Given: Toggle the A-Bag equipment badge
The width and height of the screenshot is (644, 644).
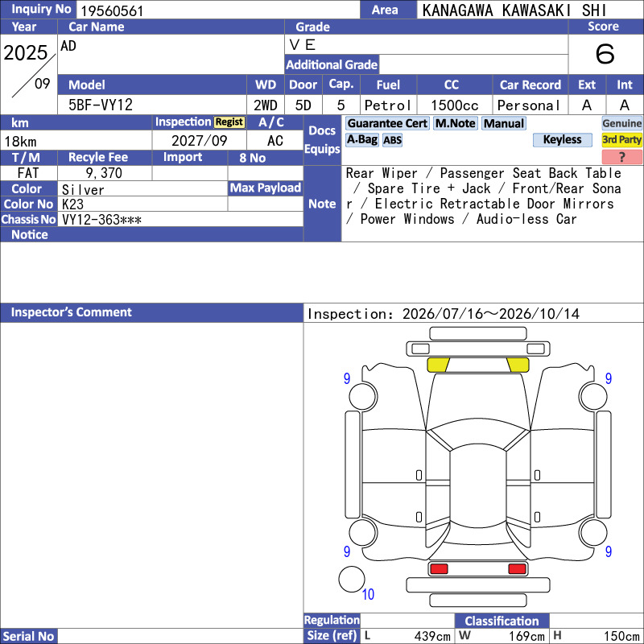Looking at the screenshot, I should (x=361, y=139).
